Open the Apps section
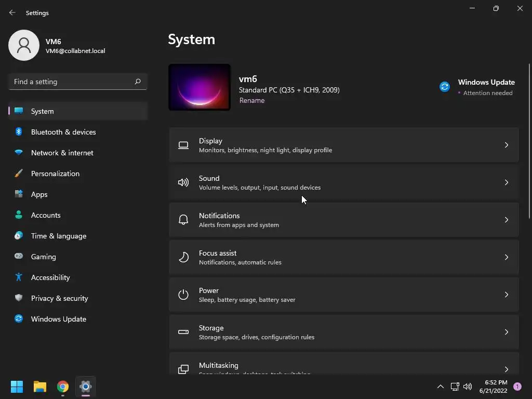The height and width of the screenshot is (399, 532). tap(78, 194)
